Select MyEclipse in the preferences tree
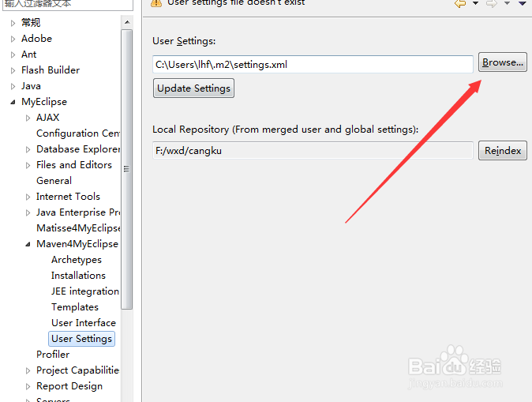This screenshot has width=532, height=402. click(x=44, y=102)
